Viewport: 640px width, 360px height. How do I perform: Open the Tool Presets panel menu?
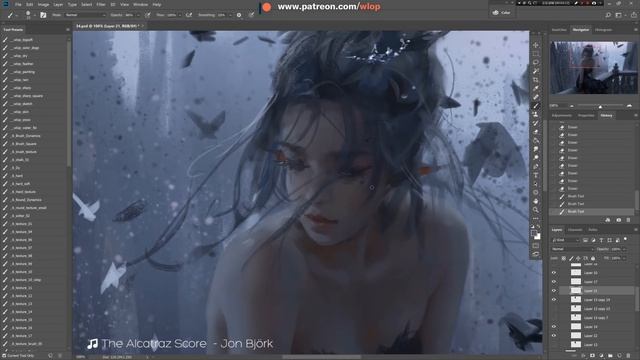(x=68, y=30)
